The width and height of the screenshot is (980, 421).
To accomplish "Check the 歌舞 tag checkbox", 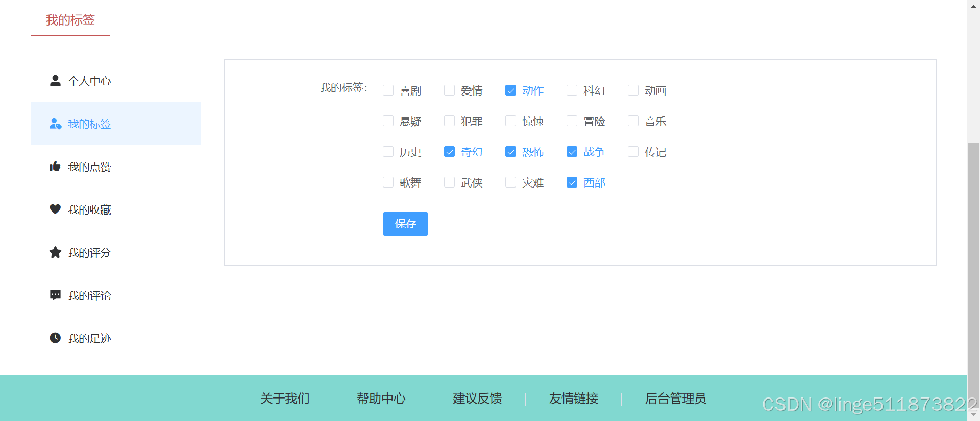I will pos(388,182).
